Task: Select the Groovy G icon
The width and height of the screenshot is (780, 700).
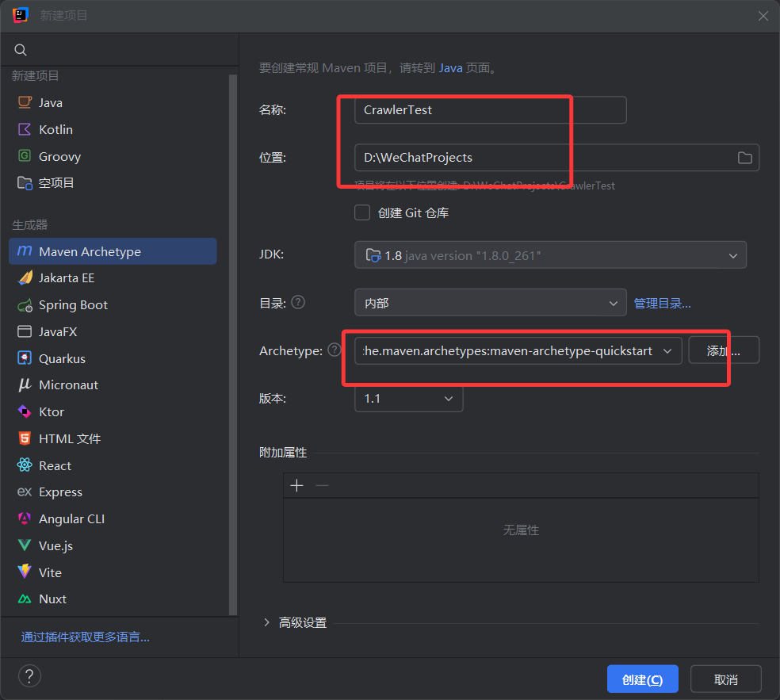Action: (25, 155)
